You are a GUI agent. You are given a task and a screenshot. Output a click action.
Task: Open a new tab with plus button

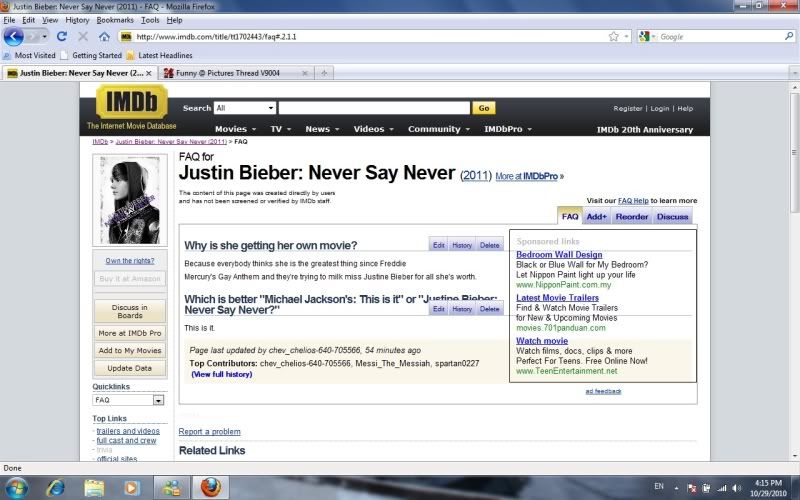coord(325,73)
